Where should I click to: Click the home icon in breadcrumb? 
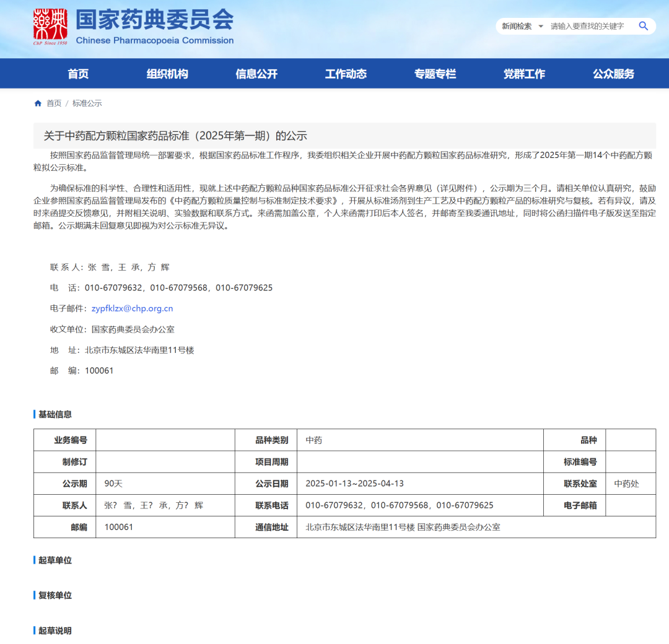37,103
